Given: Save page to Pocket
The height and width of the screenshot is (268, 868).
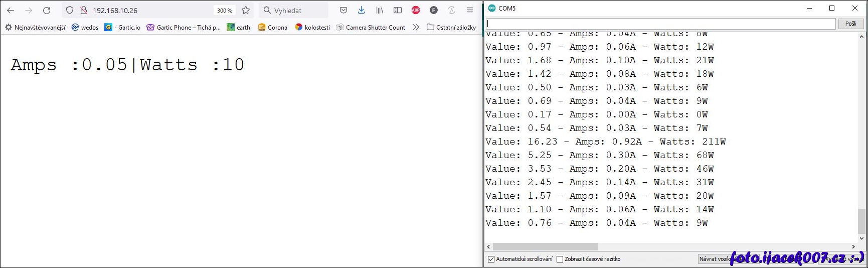Looking at the screenshot, I should [x=343, y=10].
